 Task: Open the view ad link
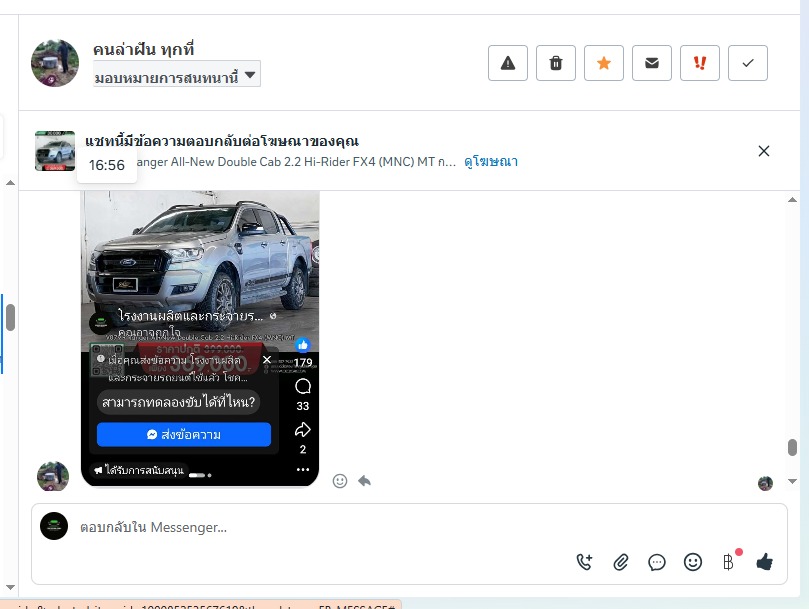click(x=491, y=162)
